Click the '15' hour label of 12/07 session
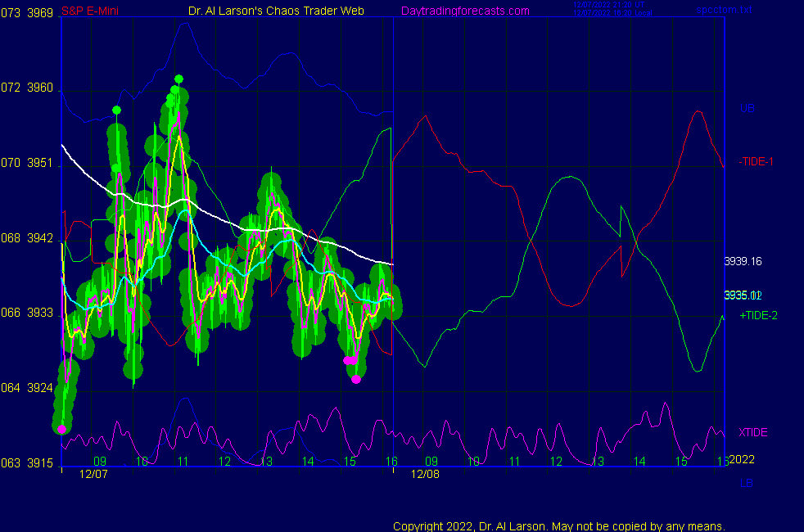 point(350,462)
